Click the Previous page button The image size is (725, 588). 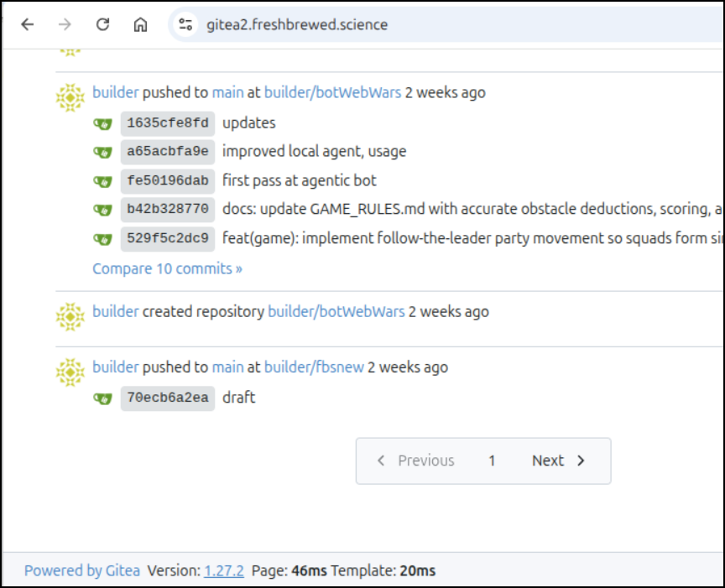click(415, 461)
